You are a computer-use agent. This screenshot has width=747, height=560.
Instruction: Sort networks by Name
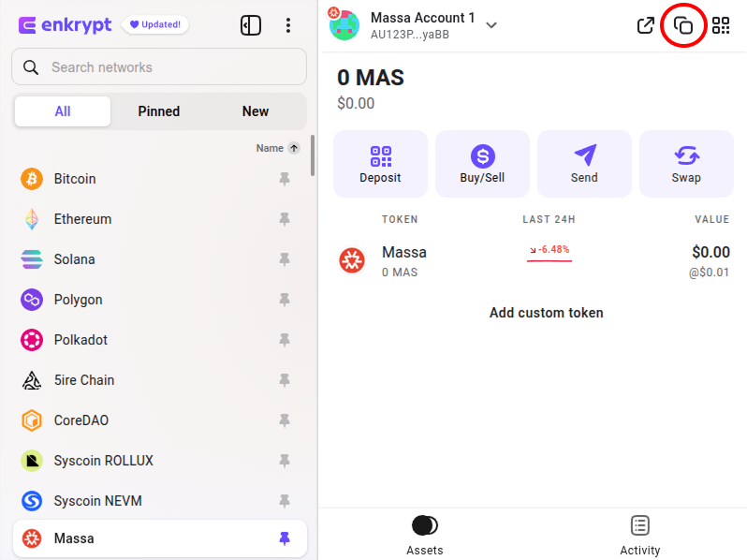270,148
